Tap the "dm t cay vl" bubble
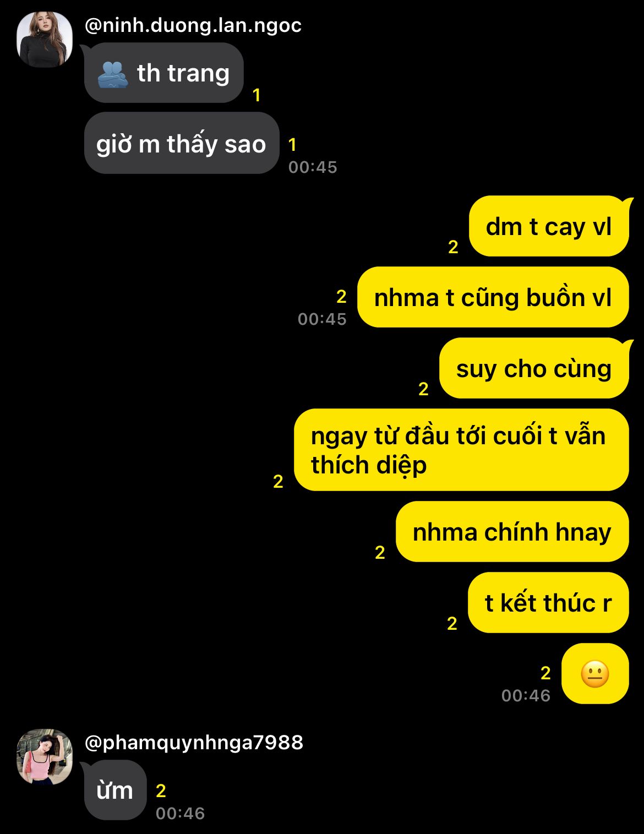This screenshot has width=644, height=834. [x=549, y=226]
